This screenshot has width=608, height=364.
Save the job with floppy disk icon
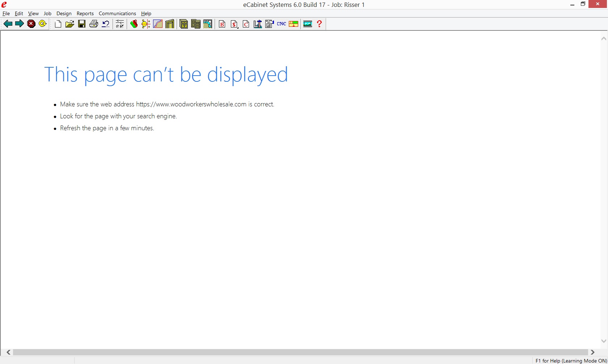[82, 24]
